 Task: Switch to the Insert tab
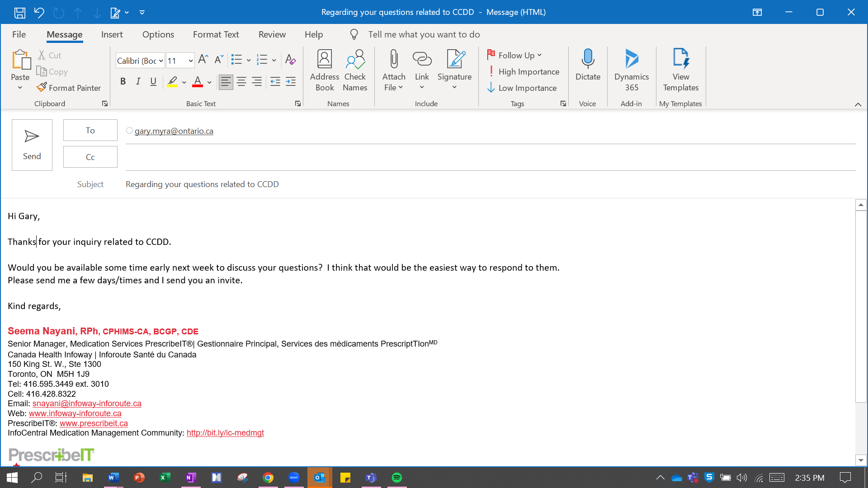tap(112, 34)
